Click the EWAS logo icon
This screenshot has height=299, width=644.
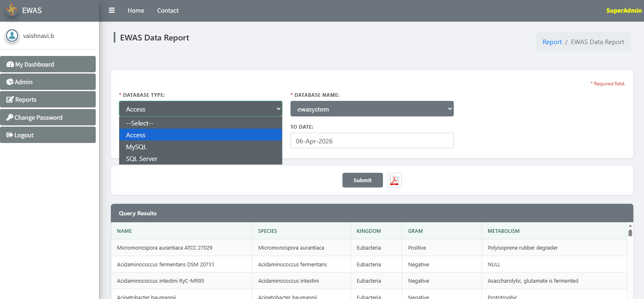(12, 10)
